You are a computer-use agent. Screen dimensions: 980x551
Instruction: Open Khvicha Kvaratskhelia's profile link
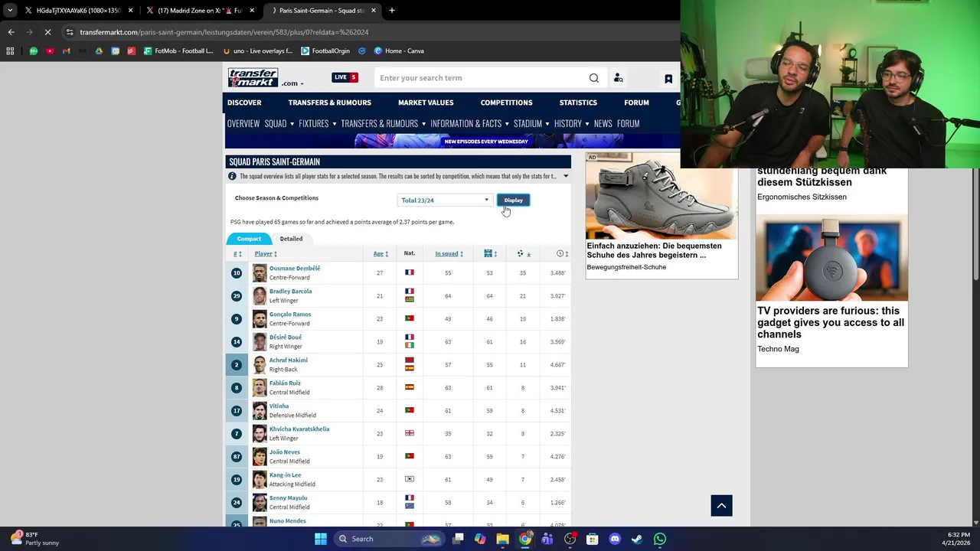tap(299, 429)
